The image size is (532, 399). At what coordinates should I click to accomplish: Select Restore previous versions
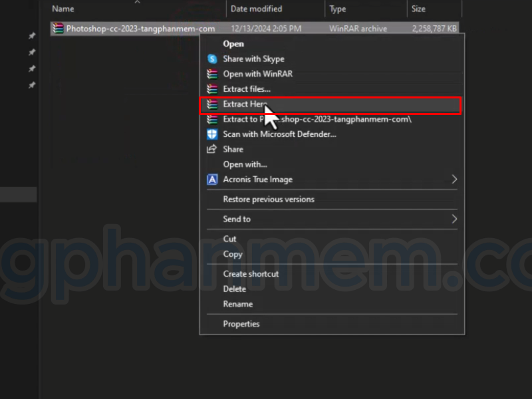269,199
